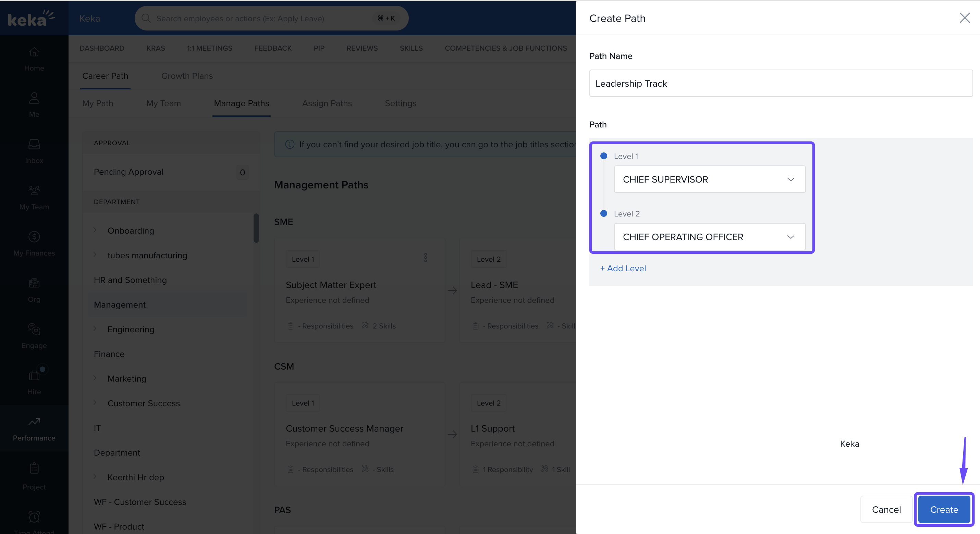This screenshot has height=534, width=980.
Task: Select the Performance trend icon
Action: (x=34, y=422)
